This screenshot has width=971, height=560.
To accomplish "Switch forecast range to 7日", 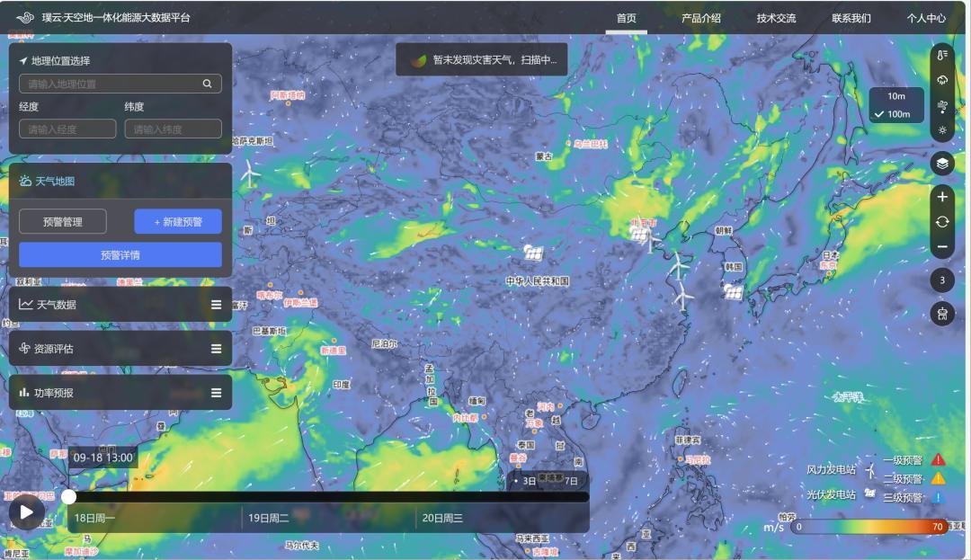I will click(x=571, y=481).
